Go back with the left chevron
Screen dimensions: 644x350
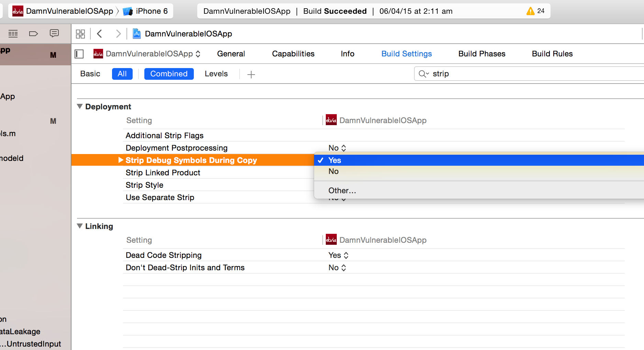tap(100, 34)
